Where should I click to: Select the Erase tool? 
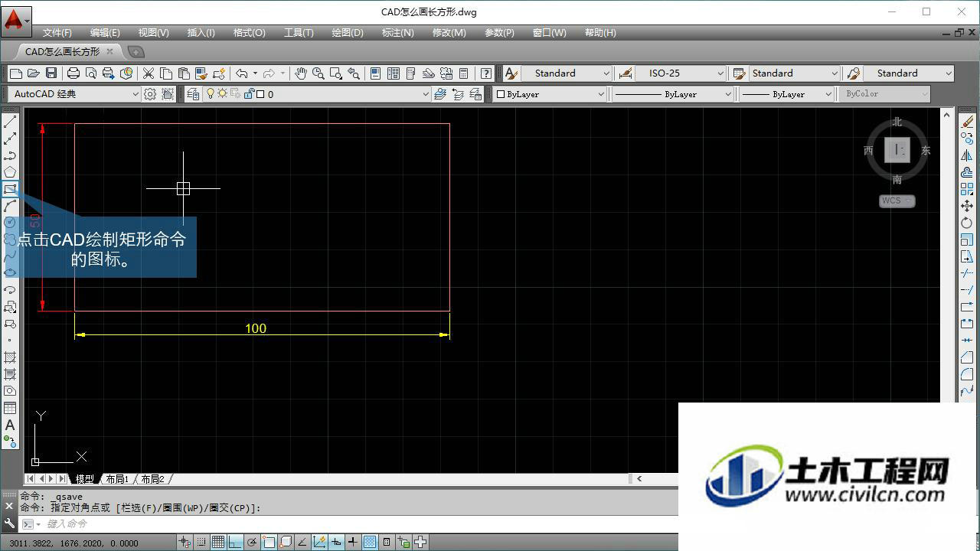point(967,122)
